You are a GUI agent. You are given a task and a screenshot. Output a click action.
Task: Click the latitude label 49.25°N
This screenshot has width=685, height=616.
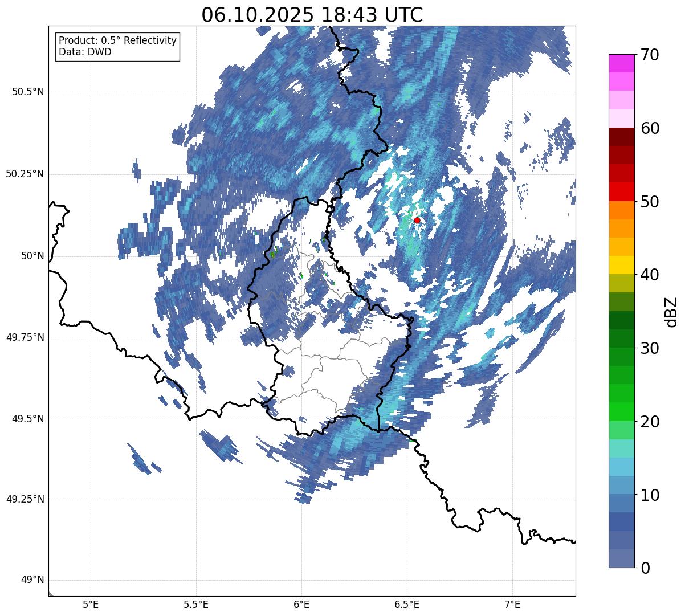coord(25,500)
